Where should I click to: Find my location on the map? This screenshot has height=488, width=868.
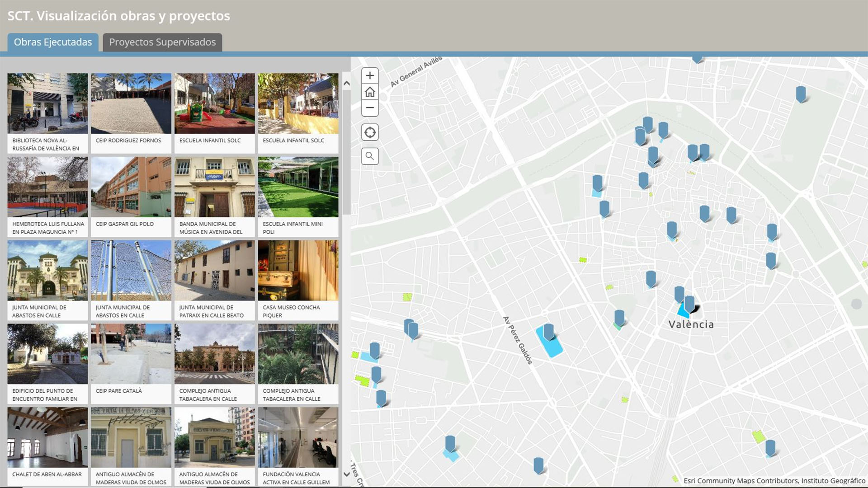point(370,132)
